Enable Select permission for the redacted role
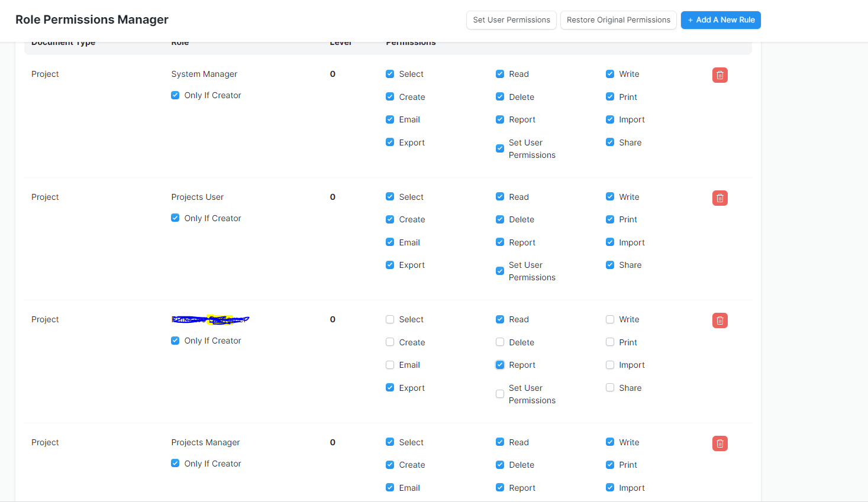 [390, 320]
